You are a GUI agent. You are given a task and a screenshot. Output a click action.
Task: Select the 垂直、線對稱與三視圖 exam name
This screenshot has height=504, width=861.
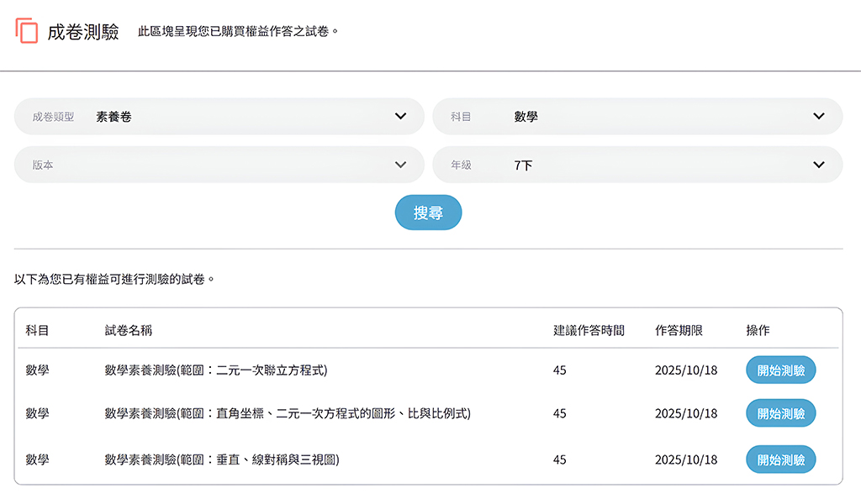221,459
